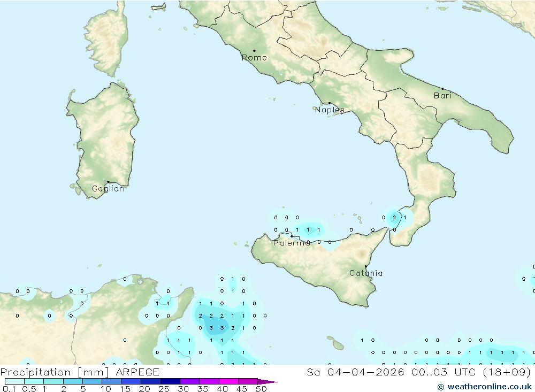This screenshot has height=392, width=535.
Task: Pick the 2–5 mm legend swatch
Action: (x=73, y=381)
